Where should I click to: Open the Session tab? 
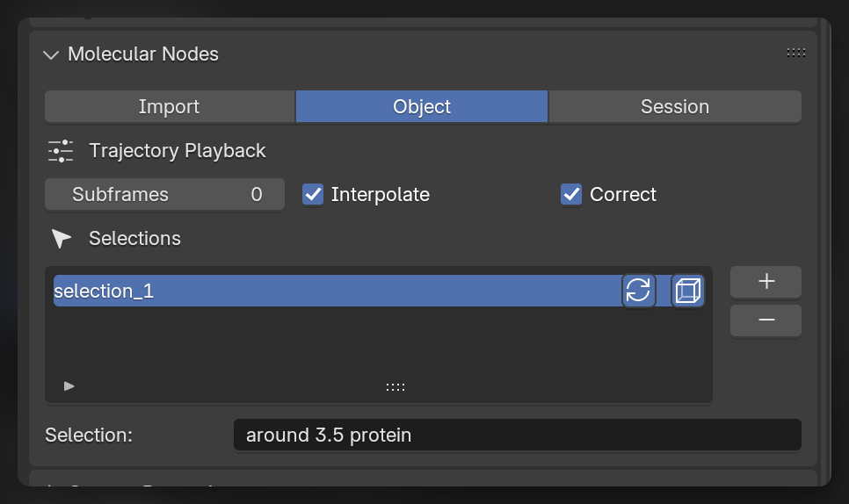674,107
